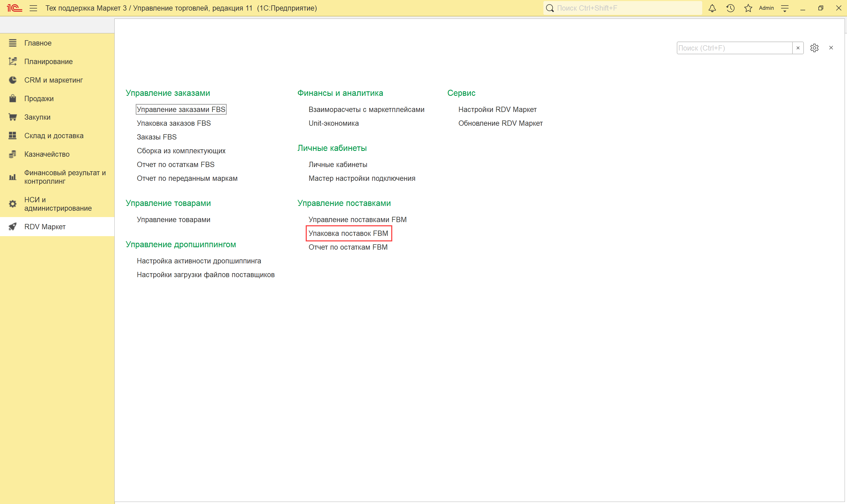Open НСИ и администрирование section
The width and height of the screenshot is (847, 504).
click(x=58, y=204)
